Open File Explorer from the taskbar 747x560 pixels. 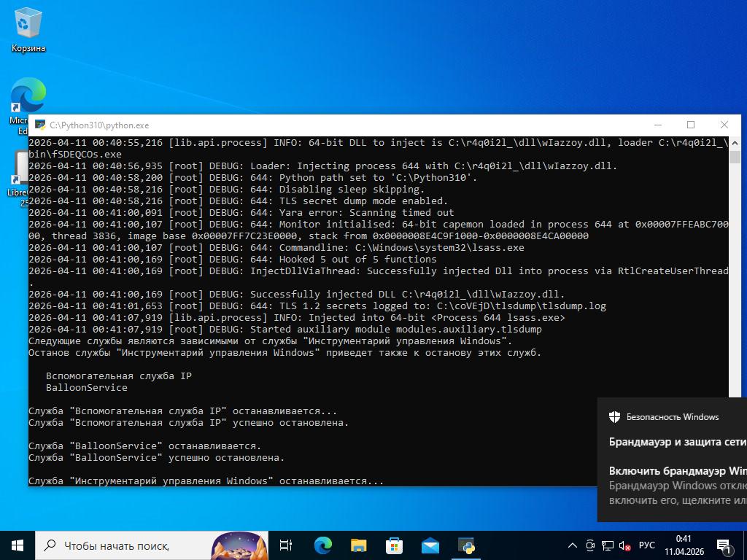point(358,545)
